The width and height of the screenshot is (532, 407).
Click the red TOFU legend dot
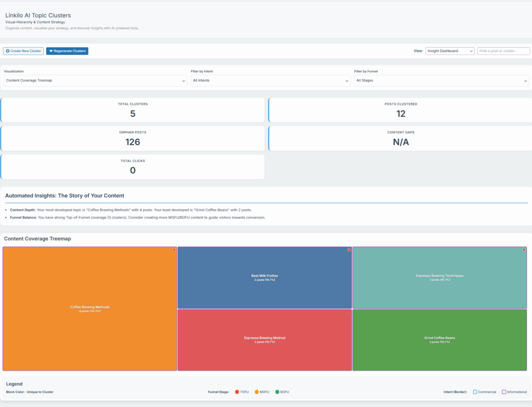(237, 392)
